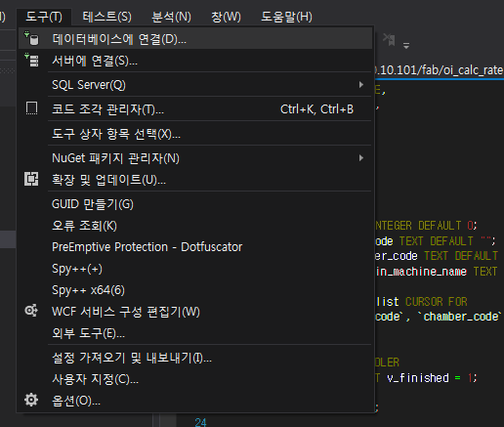Click the SQL Server submenu arrow
This screenshot has height=427, width=504.
tap(360, 85)
